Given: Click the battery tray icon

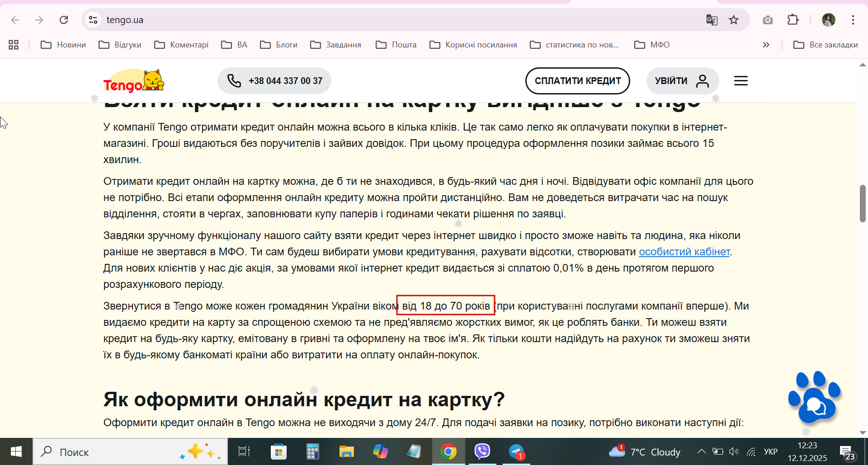Looking at the screenshot, I should pos(717,451).
